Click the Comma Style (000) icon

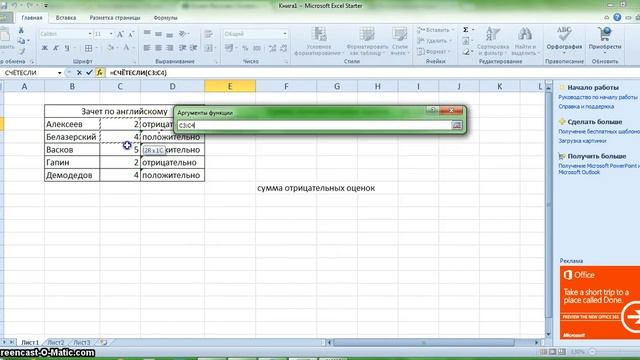tap(257, 48)
